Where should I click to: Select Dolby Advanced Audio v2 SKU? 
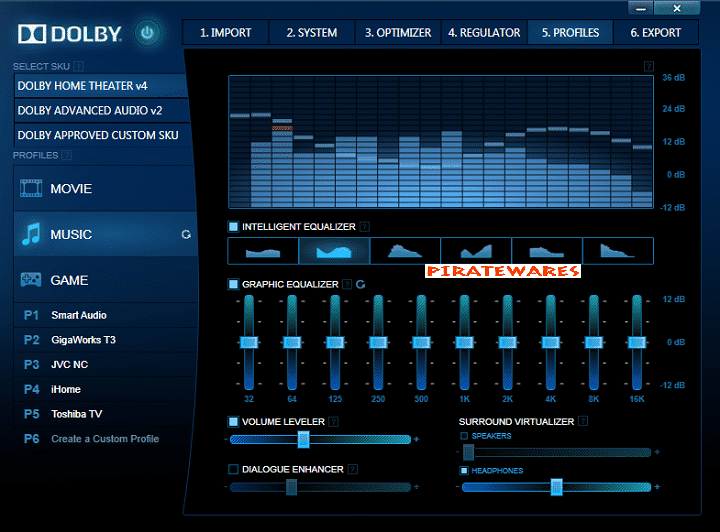[101, 111]
